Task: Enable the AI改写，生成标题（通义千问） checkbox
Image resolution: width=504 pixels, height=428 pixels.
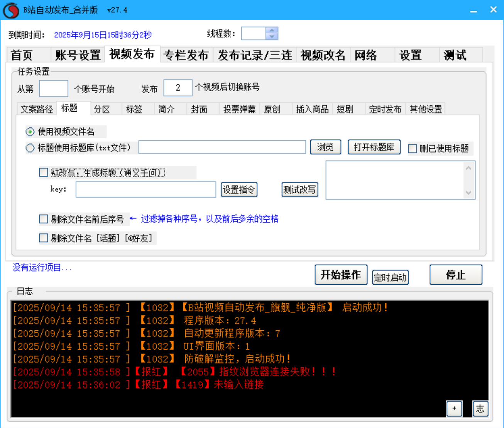Action: (x=43, y=172)
